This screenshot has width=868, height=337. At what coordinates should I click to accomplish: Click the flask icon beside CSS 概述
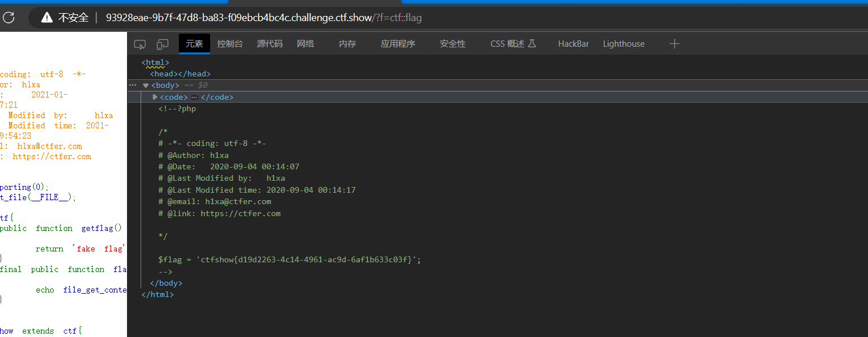(532, 44)
